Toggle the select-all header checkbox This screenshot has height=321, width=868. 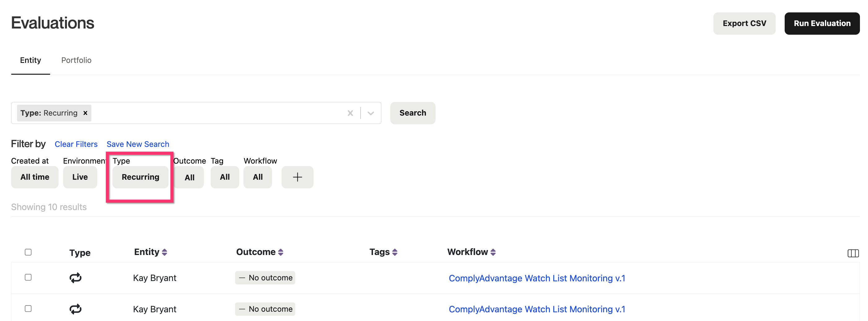click(x=28, y=252)
